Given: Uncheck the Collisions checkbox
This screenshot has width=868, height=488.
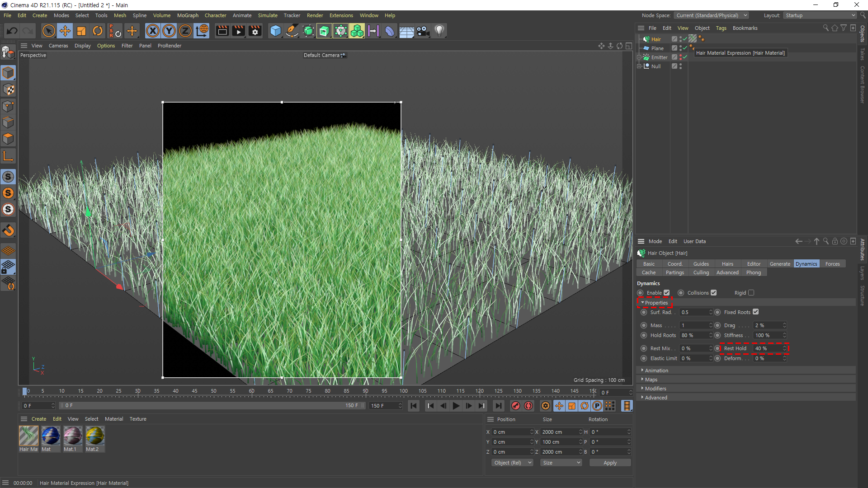Looking at the screenshot, I should click(x=714, y=293).
